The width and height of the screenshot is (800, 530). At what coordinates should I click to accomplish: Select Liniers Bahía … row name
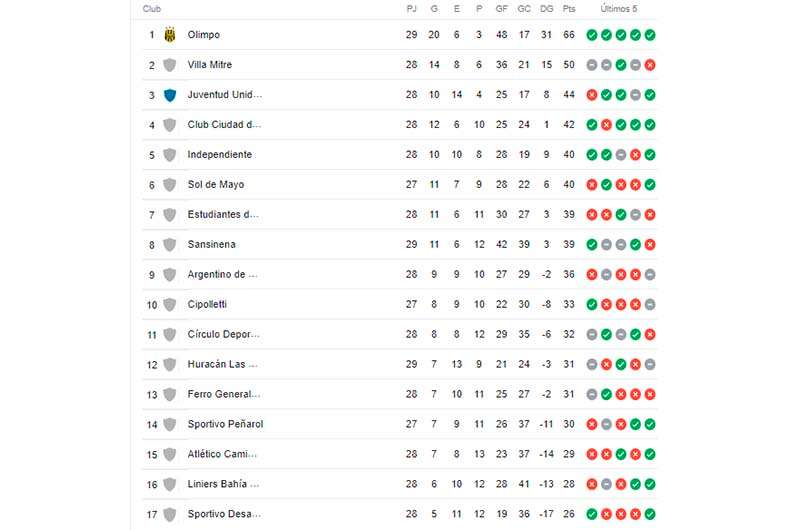[223, 484]
